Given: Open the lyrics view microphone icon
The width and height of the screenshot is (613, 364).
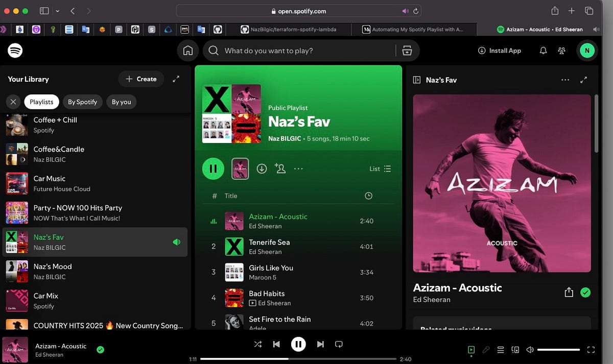Looking at the screenshot, I should [x=486, y=350].
